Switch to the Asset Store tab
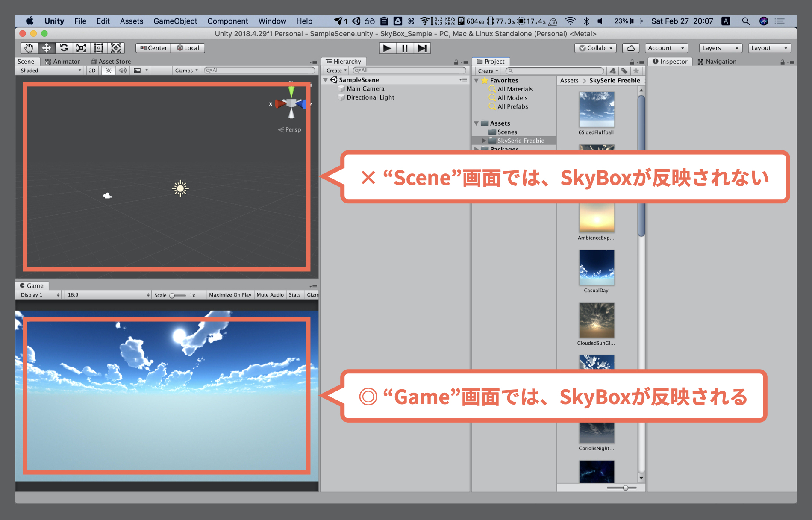Image resolution: width=812 pixels, height=520 pixels. coord(111,62)
